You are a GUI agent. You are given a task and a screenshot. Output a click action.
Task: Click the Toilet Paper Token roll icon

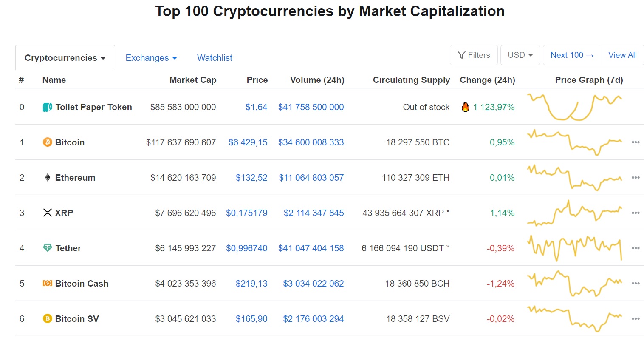click(x=48, y=107)
